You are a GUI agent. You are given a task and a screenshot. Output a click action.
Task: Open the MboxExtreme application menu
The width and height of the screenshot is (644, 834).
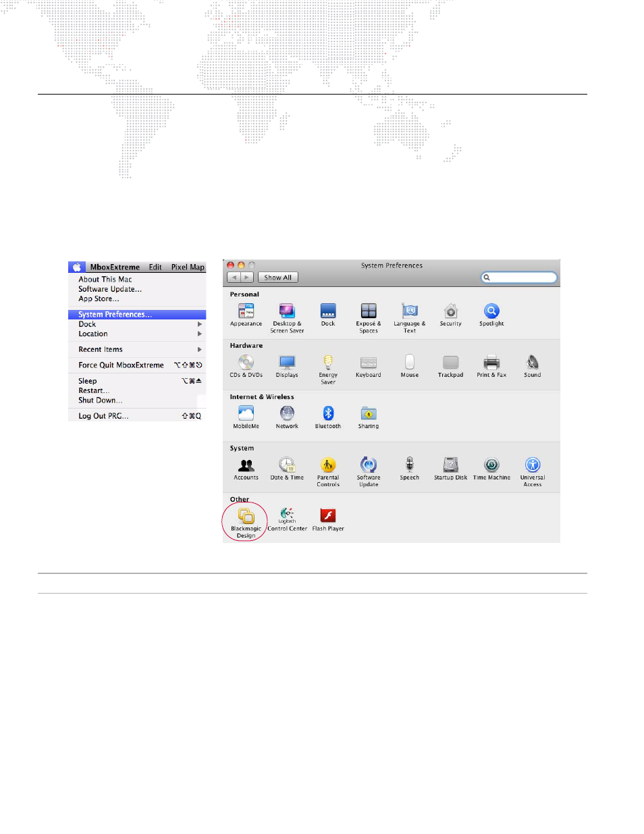[115, 267]
